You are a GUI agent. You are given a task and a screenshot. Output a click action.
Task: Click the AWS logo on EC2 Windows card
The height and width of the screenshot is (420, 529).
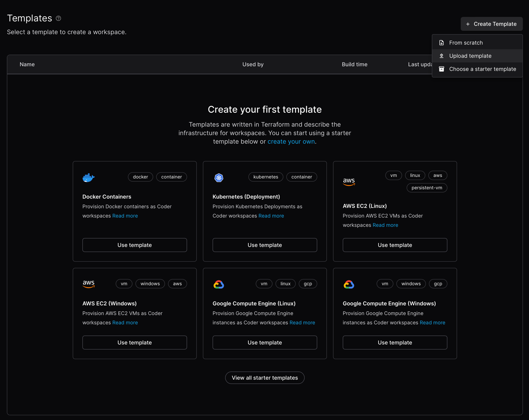click(x=89, y=284)
